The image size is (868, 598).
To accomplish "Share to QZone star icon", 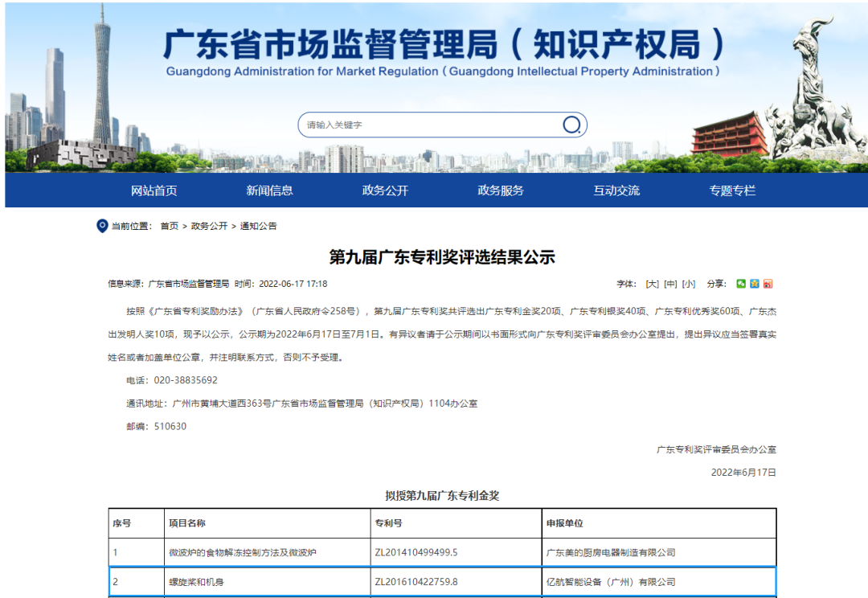I will (x=755, y=284).
